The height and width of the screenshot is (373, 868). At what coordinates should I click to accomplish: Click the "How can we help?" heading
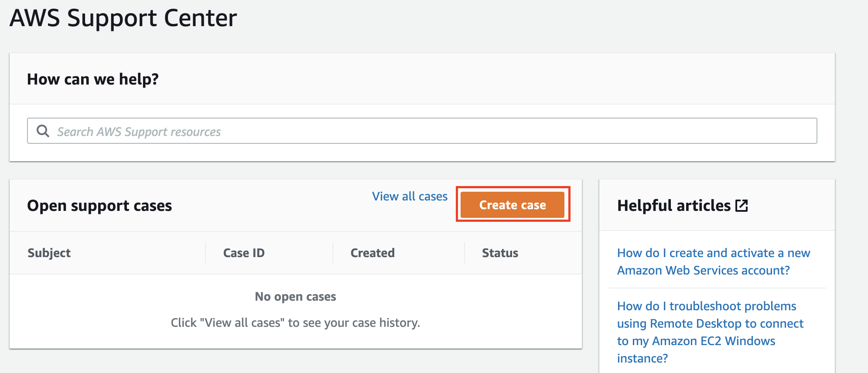tap(92, 79)
